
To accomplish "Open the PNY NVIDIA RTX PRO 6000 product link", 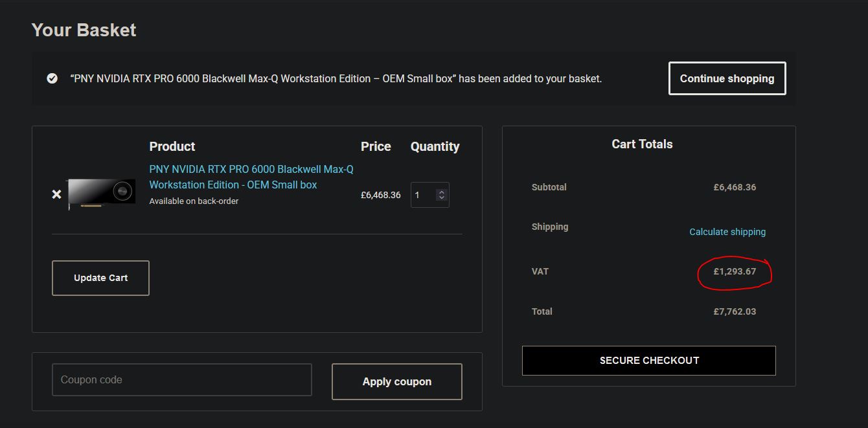I will (x=251, y=177).
